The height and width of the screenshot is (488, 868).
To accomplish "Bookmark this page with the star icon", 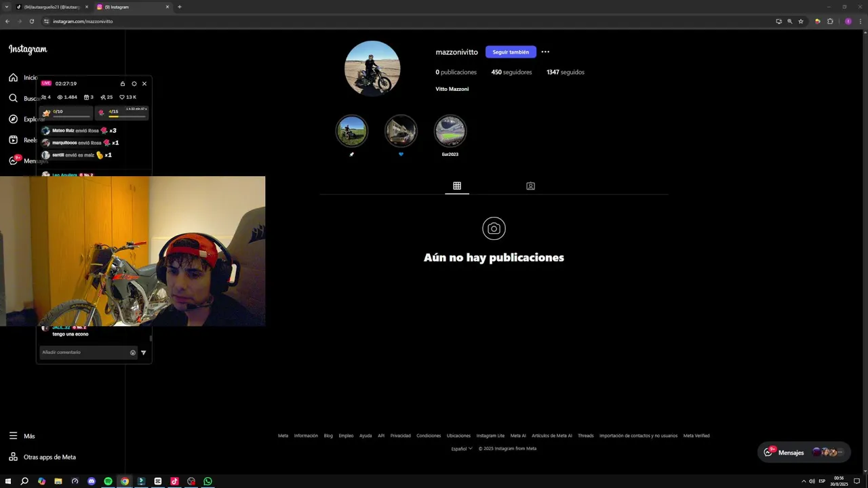I will [x=801, y=21].
